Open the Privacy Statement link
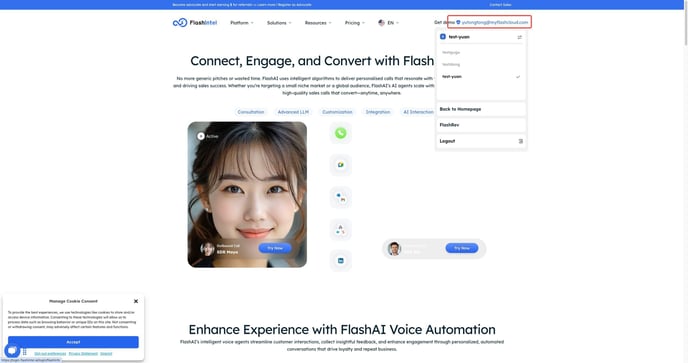 point(83,353)
